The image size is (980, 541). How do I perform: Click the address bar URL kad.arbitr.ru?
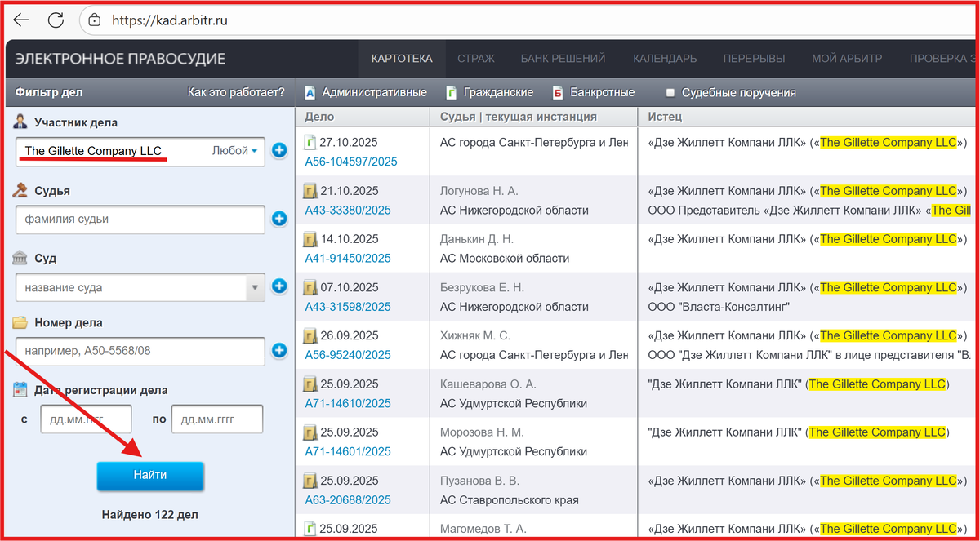(x=169, y=20)
